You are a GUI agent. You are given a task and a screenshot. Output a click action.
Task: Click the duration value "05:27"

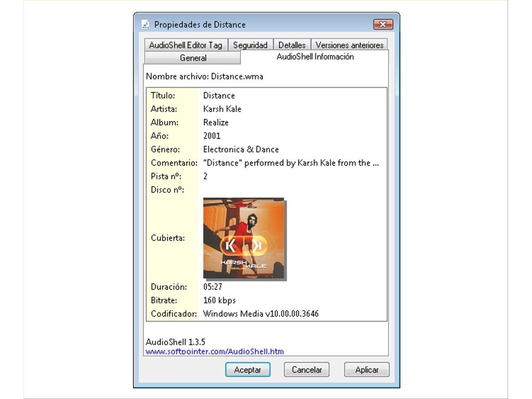[x=212, y=287]
